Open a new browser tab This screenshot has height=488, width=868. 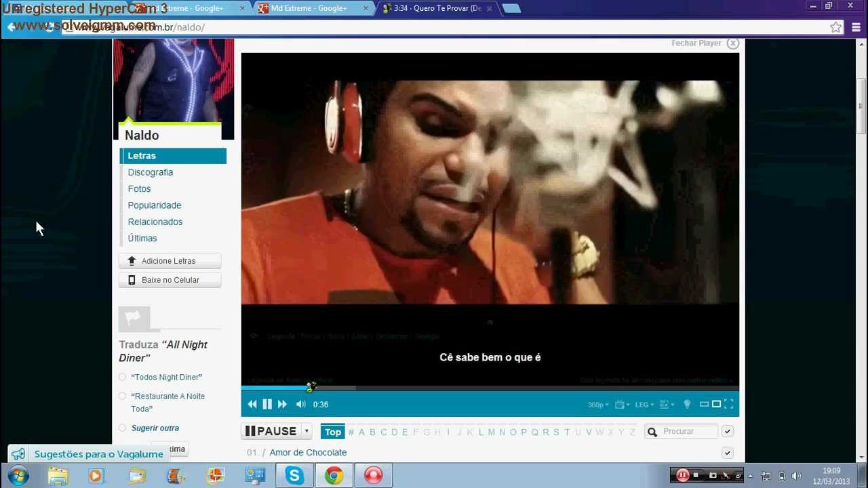(x=511, y=9)
